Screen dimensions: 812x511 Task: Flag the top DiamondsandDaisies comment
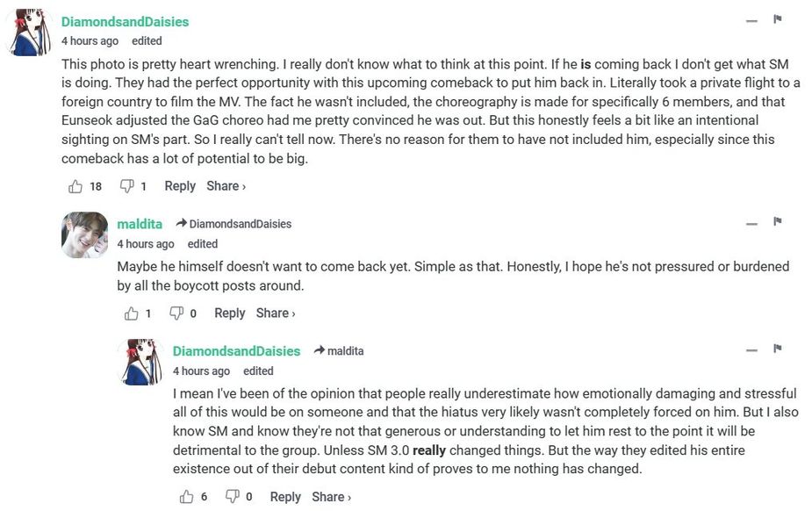[777, 19]
